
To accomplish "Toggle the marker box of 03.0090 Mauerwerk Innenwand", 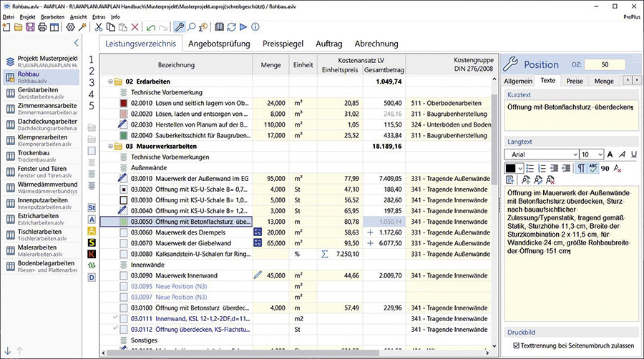I will [124, 276].
